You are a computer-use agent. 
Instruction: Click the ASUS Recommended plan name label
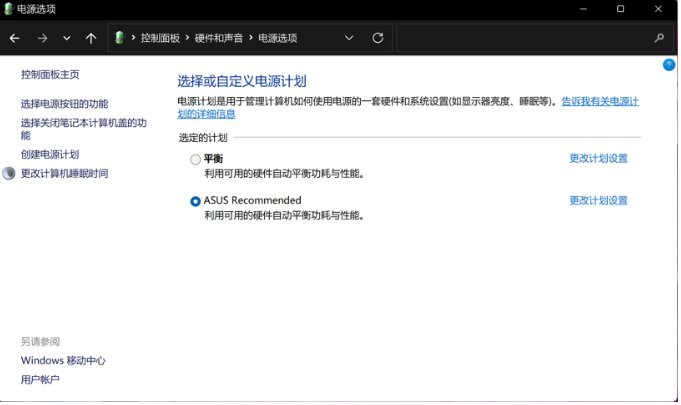[x=252, y=200]
